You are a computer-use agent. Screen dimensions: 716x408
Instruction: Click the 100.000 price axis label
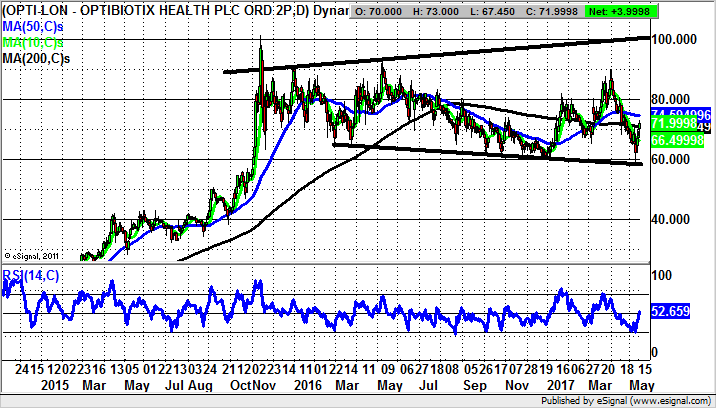(x=673, y=39)
